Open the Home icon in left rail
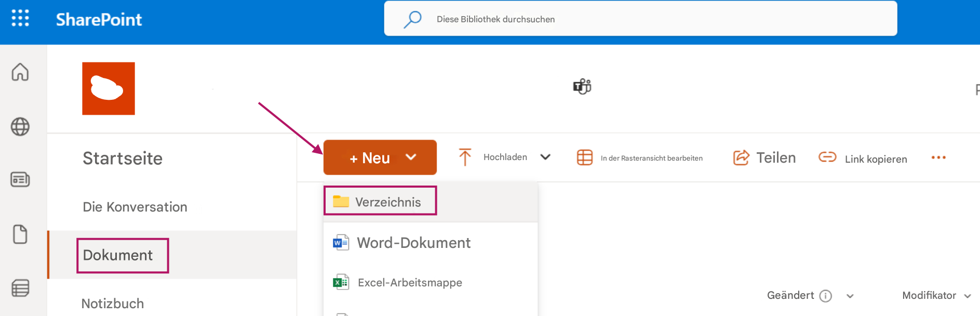The height and width of the screenshot is (316, 980). (x=20, y=72)
